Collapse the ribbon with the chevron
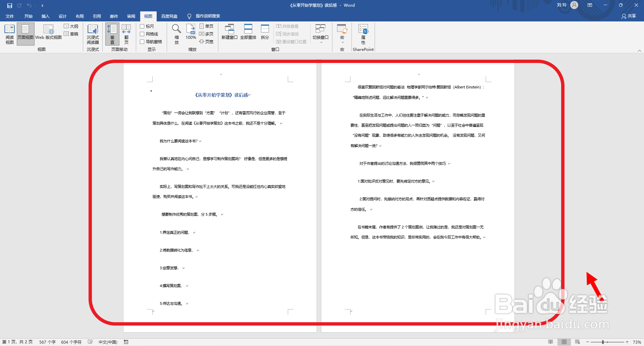 pos(639,51)
